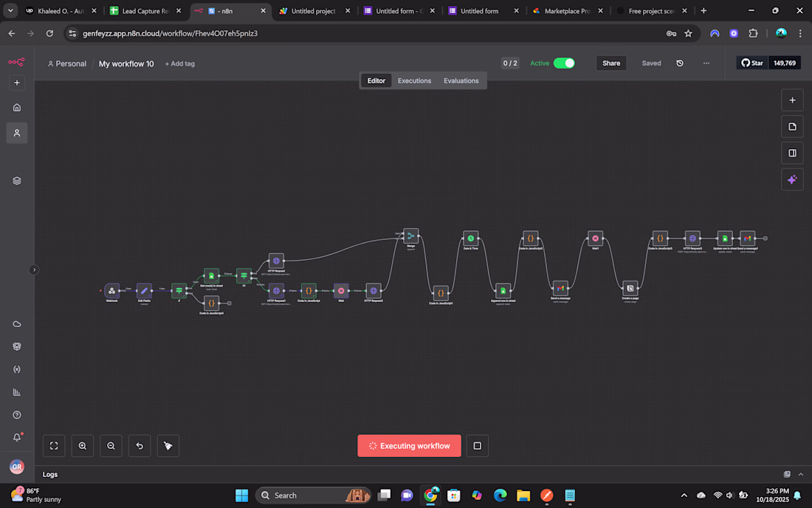Switch to the Lead Capture browser tab
The height and width of the screenshot is (508, 812).
tap(145, 11)
